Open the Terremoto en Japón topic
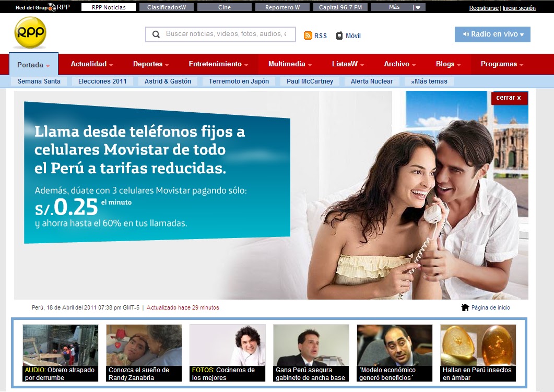The image size is (554, 392). pos(239,81)
